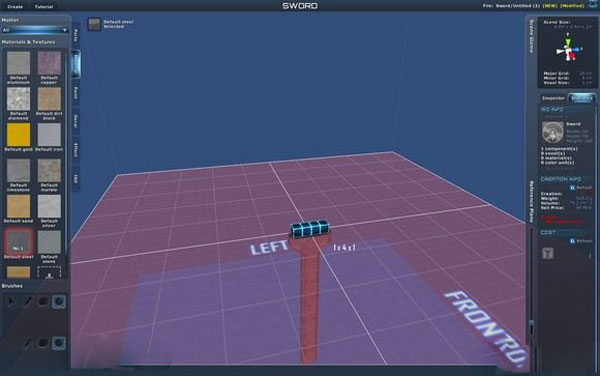600x376 pixels.
Task: Expand the Reference Plane side panel
Action: (531, 202)
